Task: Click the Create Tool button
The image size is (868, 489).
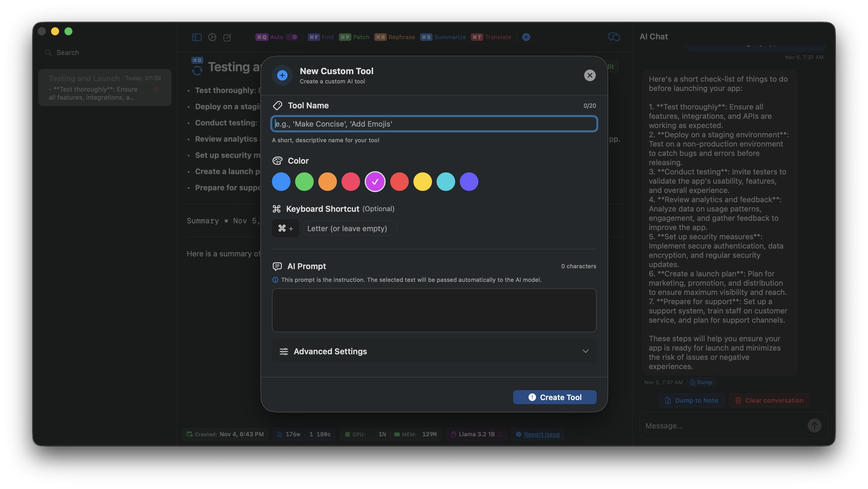Action: (554, 397)
